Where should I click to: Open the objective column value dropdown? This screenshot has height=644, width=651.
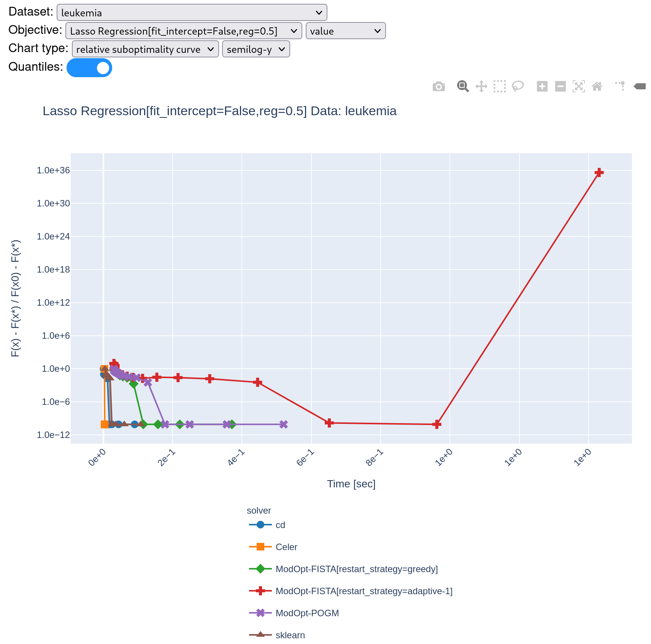346,31
